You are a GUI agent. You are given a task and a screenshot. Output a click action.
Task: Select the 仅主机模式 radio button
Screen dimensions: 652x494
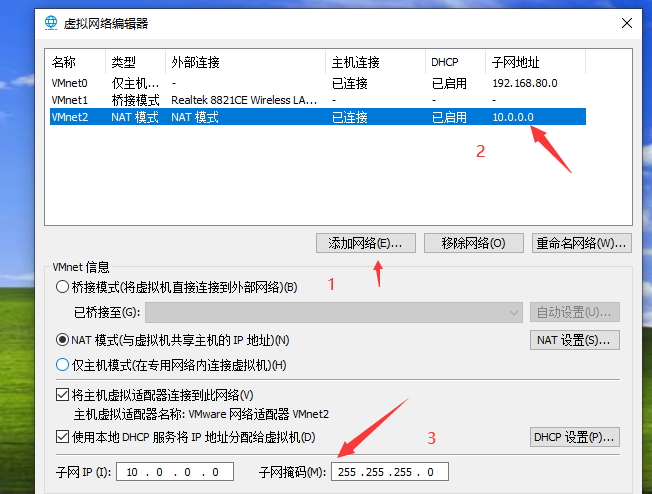62,365
